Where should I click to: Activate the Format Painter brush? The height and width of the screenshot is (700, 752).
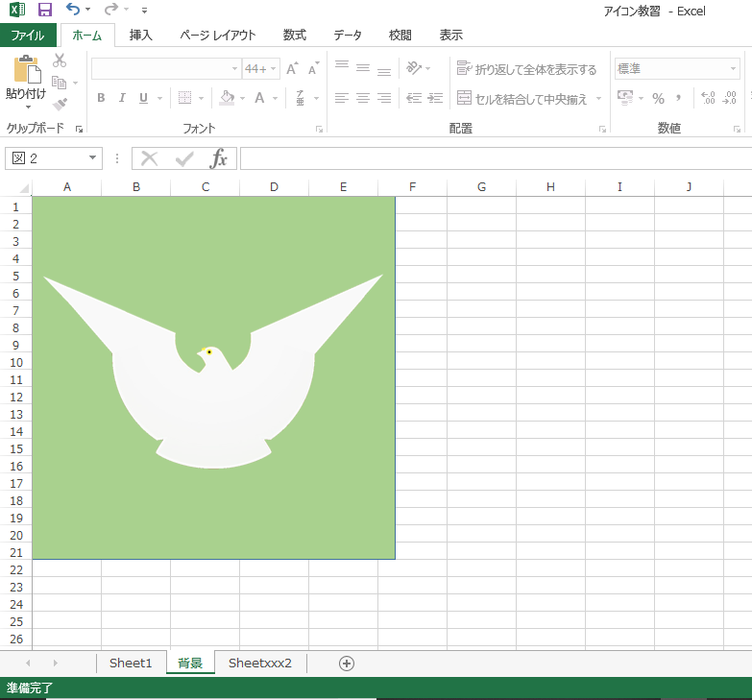(60, 104)
